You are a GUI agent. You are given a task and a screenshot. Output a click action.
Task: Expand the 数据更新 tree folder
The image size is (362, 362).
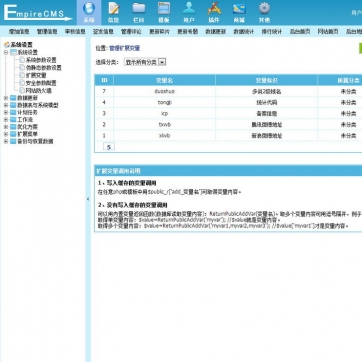click(x=6, y=98)
